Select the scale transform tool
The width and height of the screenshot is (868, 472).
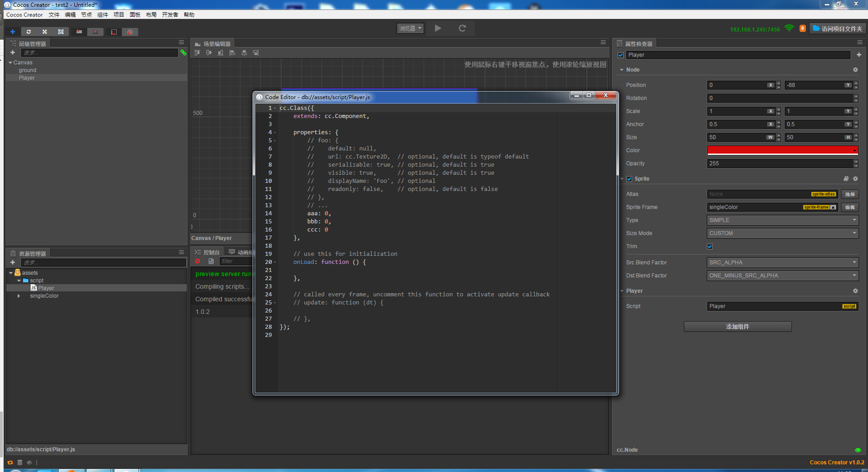pos(45,32)
